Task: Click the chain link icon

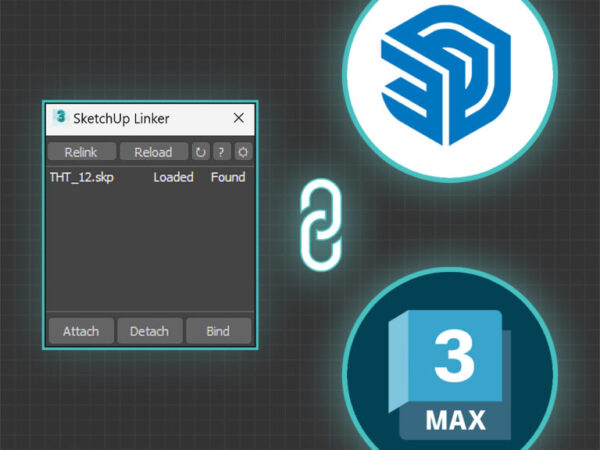Action: pos(321,225)
